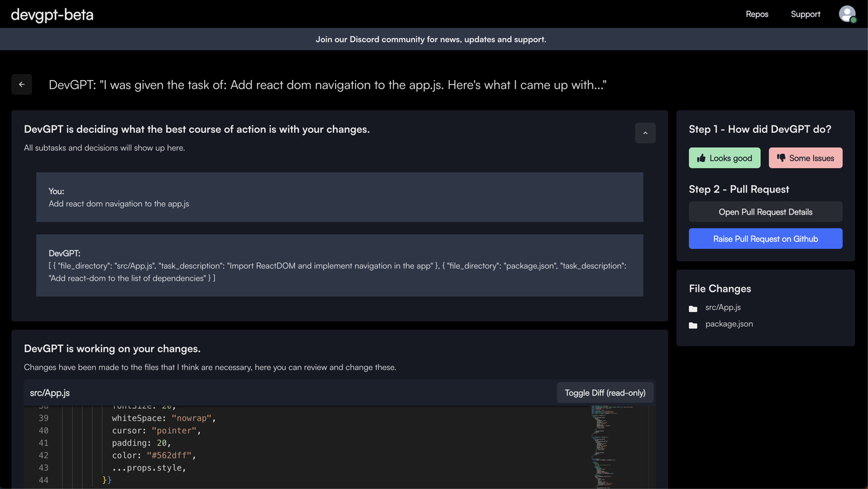Open the Repos menu item
This screenshot has height=489, width=868.
click(757, 14)
